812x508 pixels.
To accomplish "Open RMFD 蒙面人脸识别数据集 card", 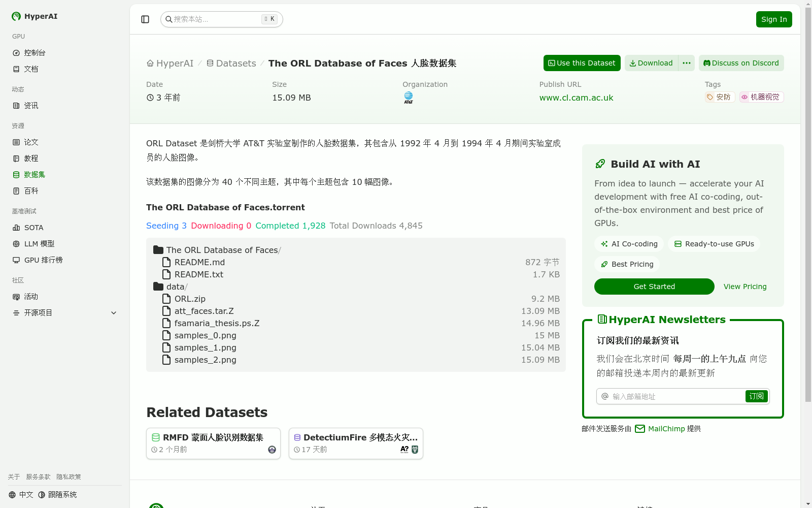I will tap(213, 443).
